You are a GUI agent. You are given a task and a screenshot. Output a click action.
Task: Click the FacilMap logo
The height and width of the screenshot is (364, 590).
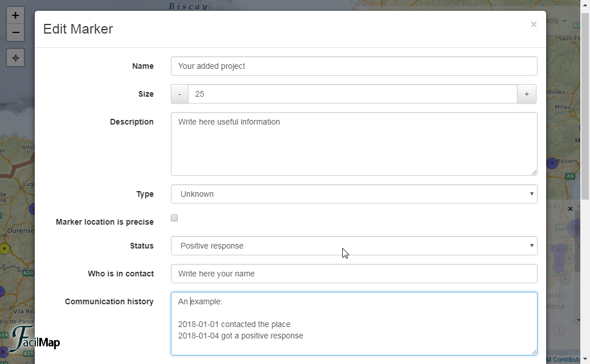coord(34,340)
